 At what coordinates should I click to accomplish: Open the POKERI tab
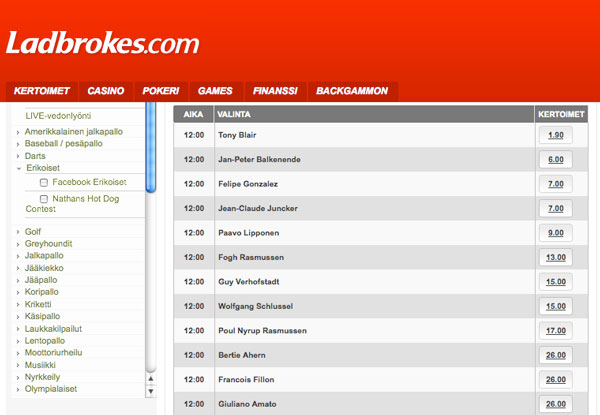click(x=161, y=91)
